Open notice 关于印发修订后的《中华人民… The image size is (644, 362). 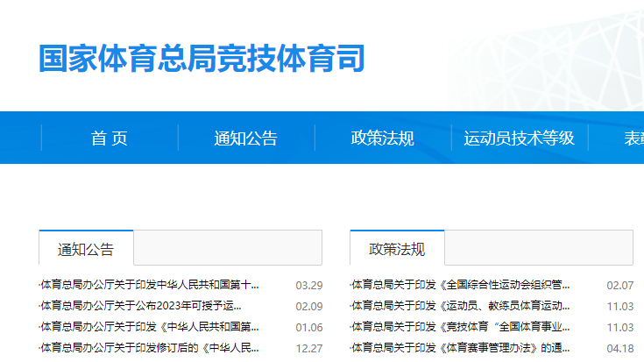tap(150, 348)
